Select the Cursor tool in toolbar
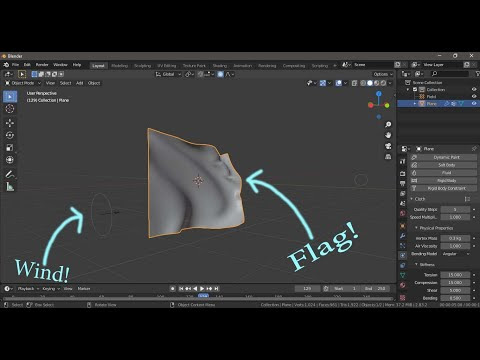The image size is (480, 360). tap(10, 109)
